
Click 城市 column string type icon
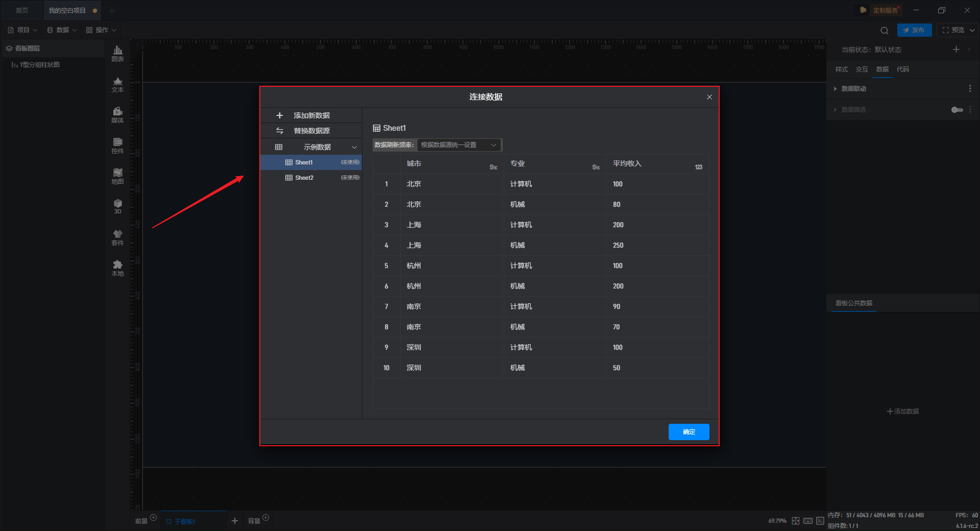point(493,167)
